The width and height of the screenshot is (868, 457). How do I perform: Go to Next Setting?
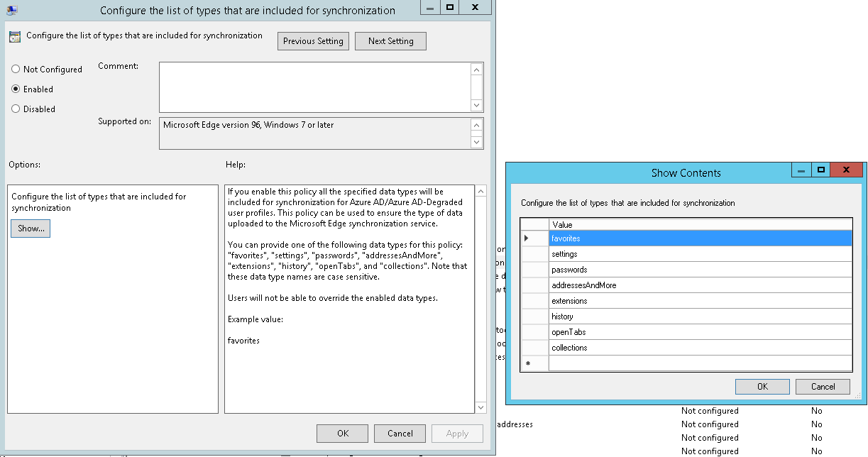pos(390,41)
